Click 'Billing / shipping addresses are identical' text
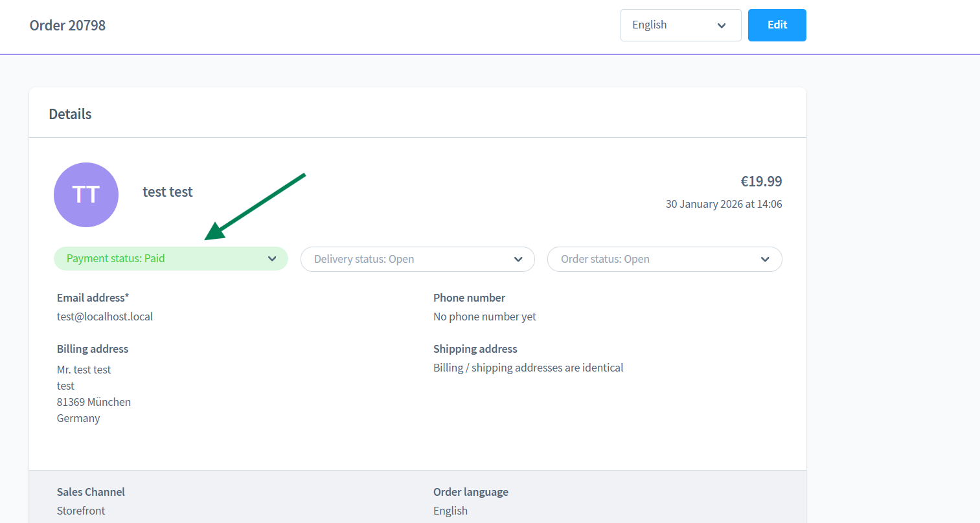The image size is (980, 523). coord(528,368)
